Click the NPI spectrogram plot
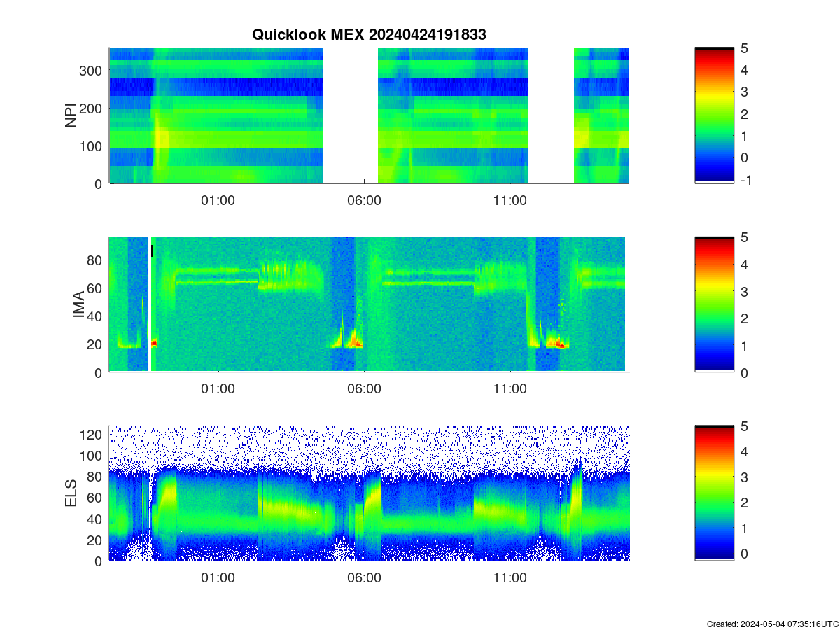840x630 pixels. [x=369, y=115]
